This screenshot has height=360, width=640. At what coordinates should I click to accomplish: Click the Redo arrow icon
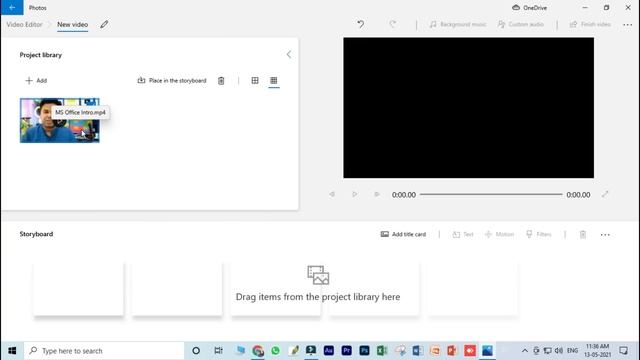tap(393, 24)
